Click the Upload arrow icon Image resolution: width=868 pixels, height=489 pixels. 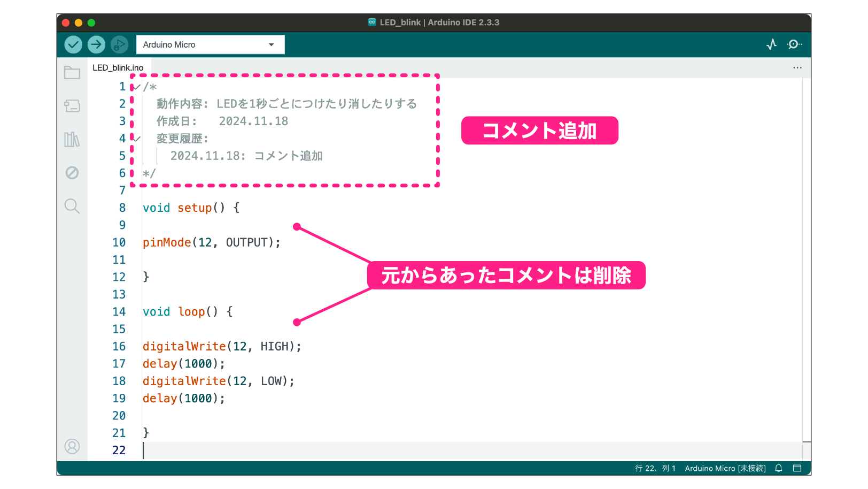point(96,44)
